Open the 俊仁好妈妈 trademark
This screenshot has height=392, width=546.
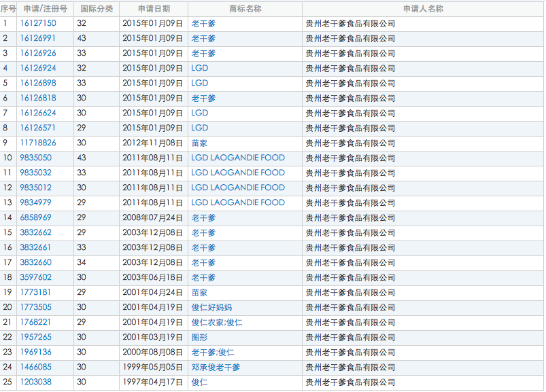click(x=211, y=308)
